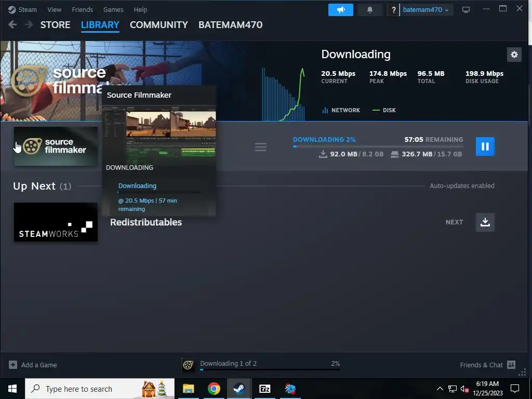Expand the batemam470 account dropdown
The width and height of the screenshot is (532, 399).
click(x=426, y=10)
